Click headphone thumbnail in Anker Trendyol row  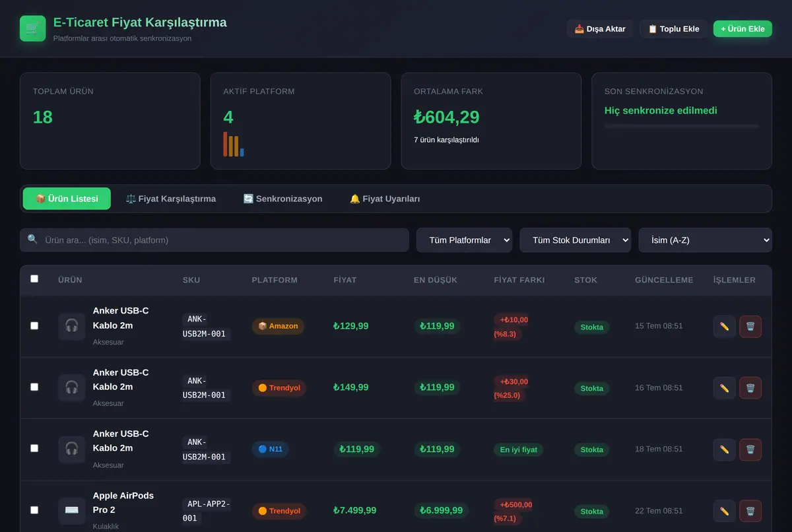(71, 387)
